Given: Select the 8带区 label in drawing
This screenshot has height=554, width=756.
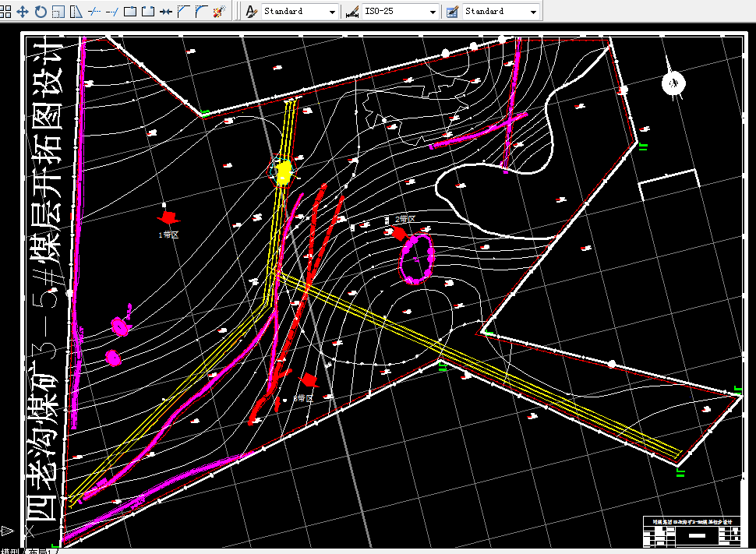Looking at the screenshot, I should (x=303, y=398).
